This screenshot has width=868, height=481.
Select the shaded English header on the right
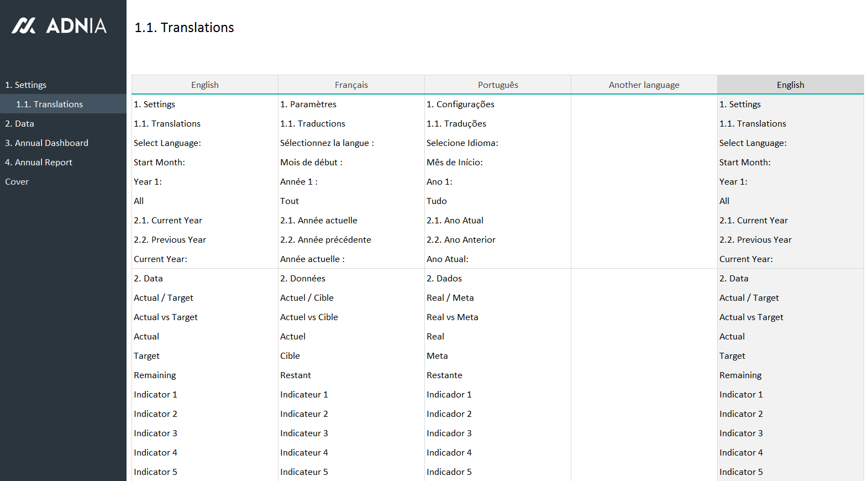790,85
